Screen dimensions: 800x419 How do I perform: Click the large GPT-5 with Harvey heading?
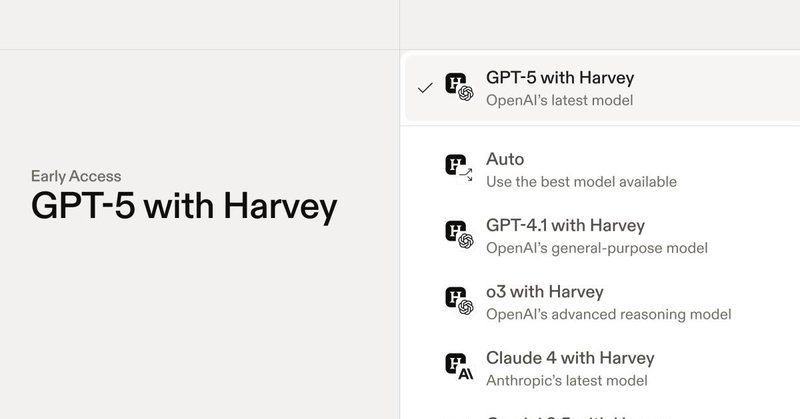click(x=184, y=206)
